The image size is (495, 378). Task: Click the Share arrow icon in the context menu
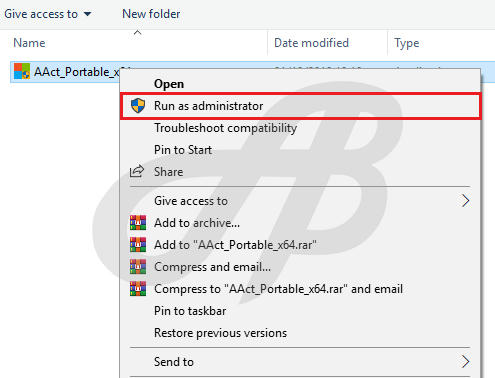(137, 171)
